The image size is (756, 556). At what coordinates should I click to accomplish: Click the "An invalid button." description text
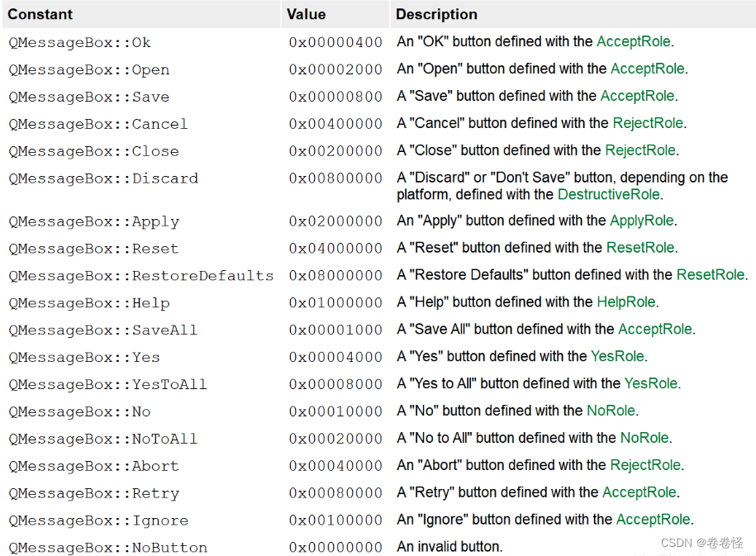click(449, 546)
